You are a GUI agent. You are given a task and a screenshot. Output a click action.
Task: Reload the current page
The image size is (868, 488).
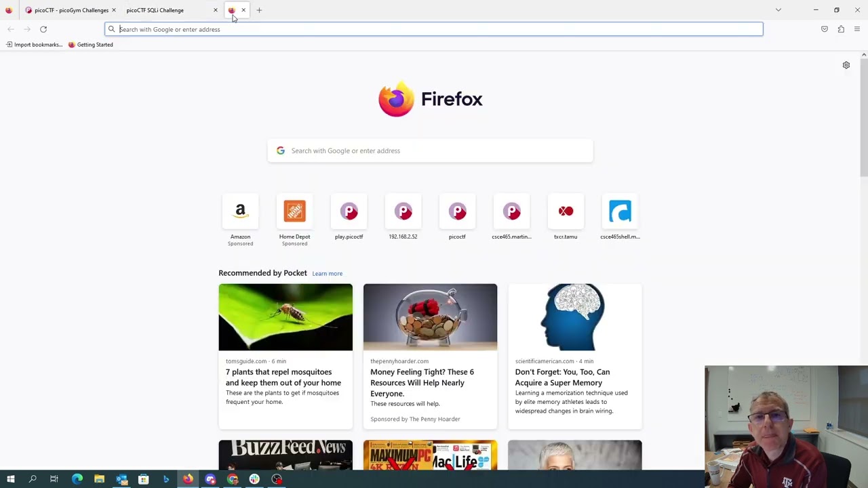coord(43,29)
